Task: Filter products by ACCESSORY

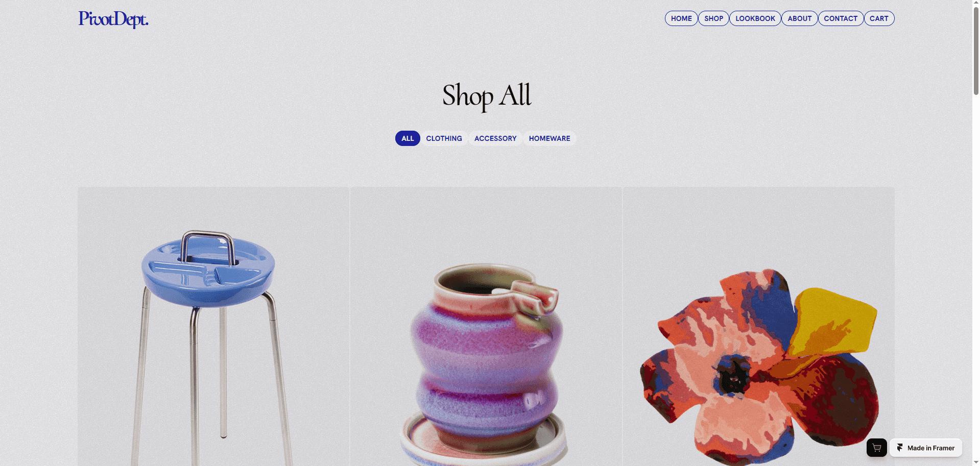Action: pyautogui.click(x=495, y=138)
